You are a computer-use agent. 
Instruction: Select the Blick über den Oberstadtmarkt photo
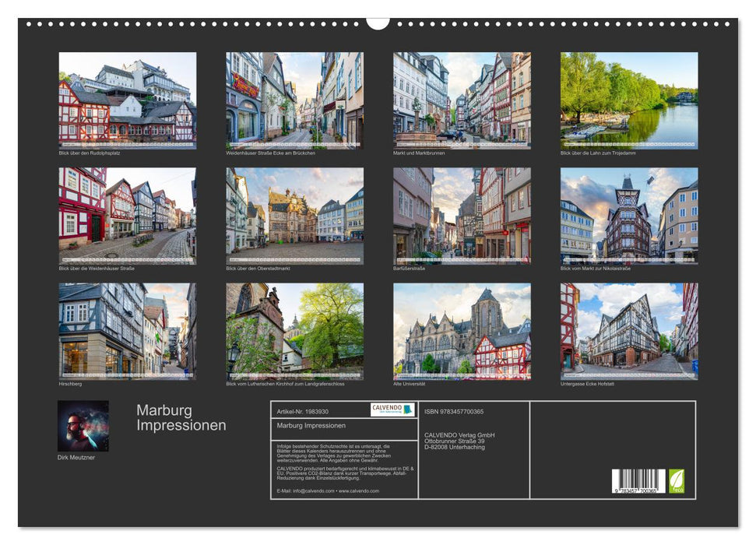click(294, 216)
